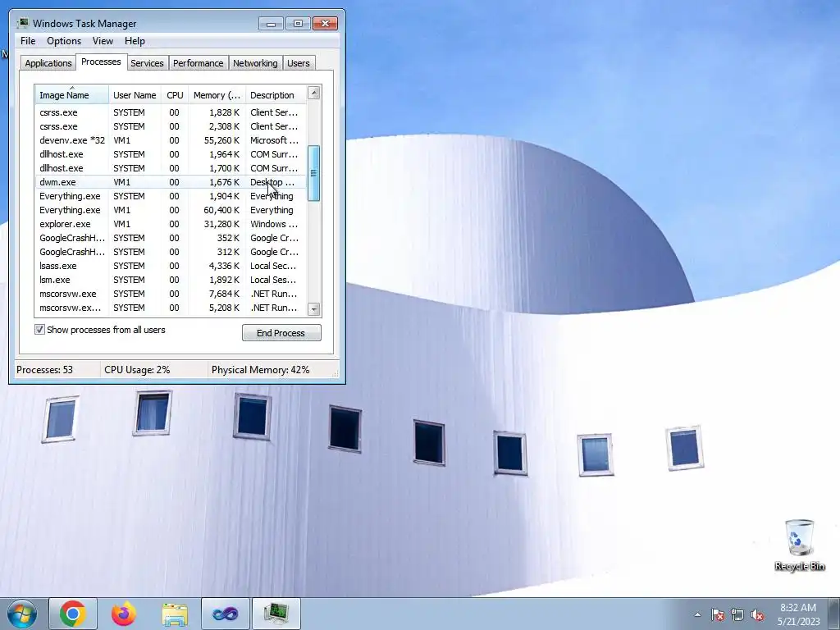Sort by Image Name column header

coord(72,95)
